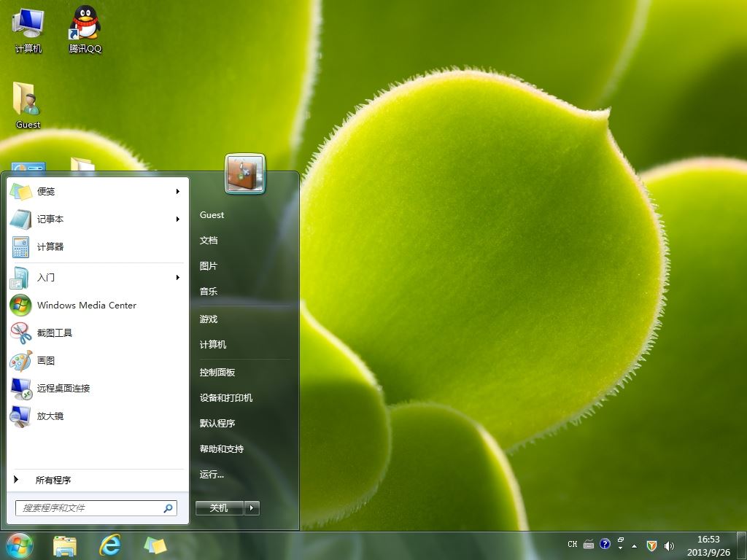The height and width of the screenshot is (560, 747).
Task: Expand the 便笺 jump list arrow
Action: click(178, 192)
